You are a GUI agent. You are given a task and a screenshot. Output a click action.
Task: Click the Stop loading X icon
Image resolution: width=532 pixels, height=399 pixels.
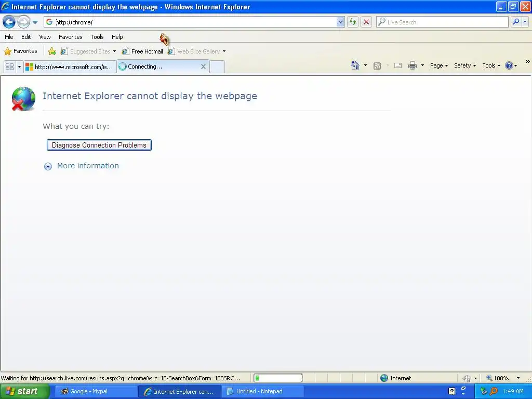366,22
